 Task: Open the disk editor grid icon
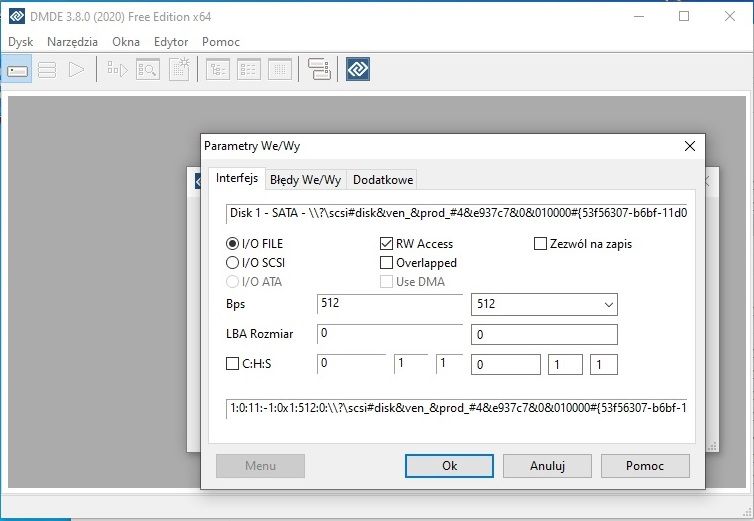(x=280, y=70)
